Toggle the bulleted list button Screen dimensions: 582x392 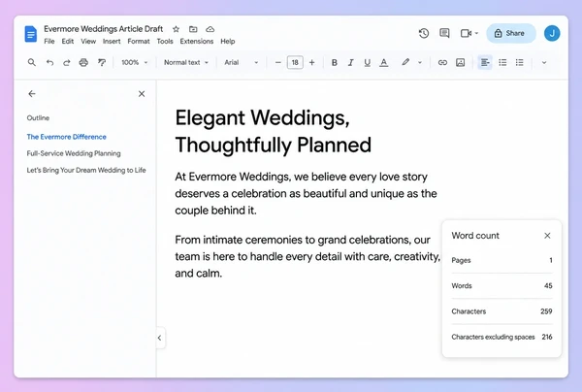[x=502, y=62]
